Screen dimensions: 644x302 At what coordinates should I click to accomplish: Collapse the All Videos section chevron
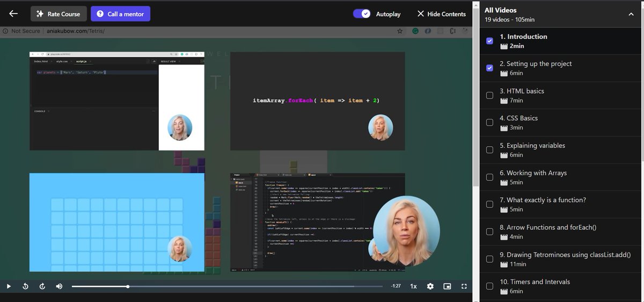pos(631,15)
